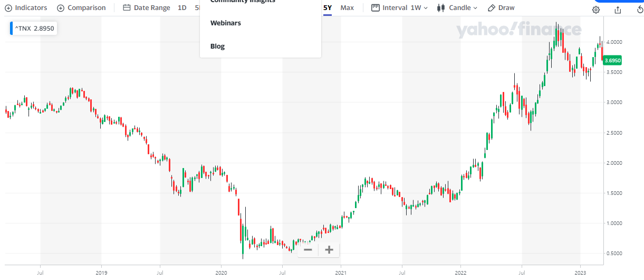Zoom out with the minus button
The image size is (644, 280).
308,250
